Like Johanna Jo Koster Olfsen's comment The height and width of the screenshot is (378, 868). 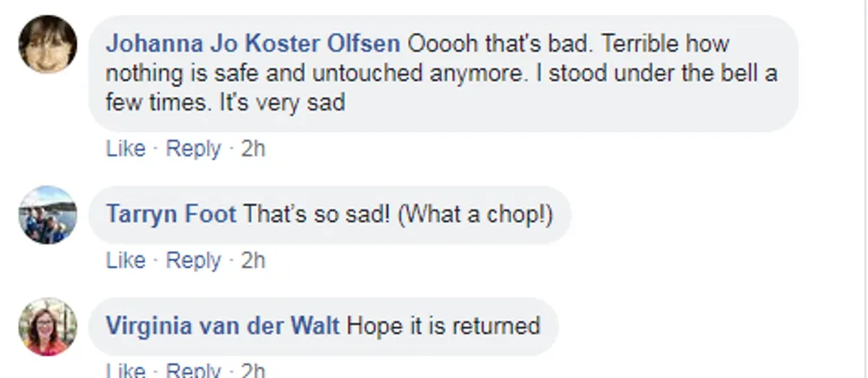pos(125,149)
